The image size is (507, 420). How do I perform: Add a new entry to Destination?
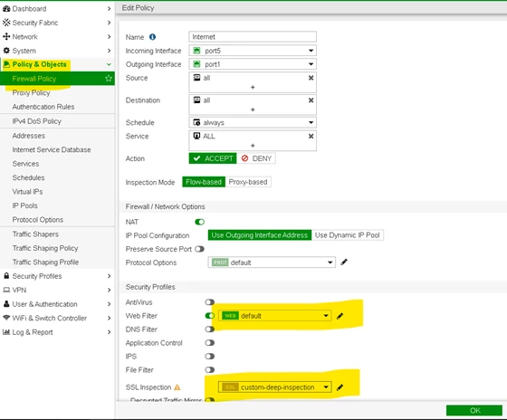[253, 110]
